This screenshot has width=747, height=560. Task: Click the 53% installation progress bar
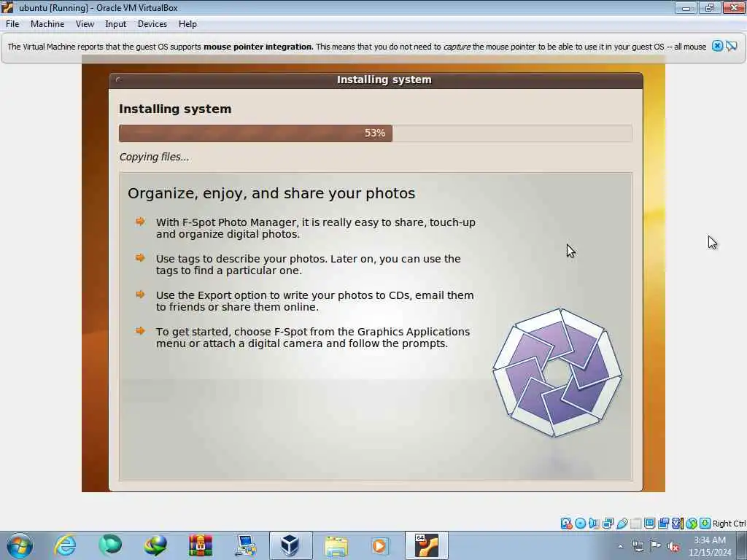(376, 133)
